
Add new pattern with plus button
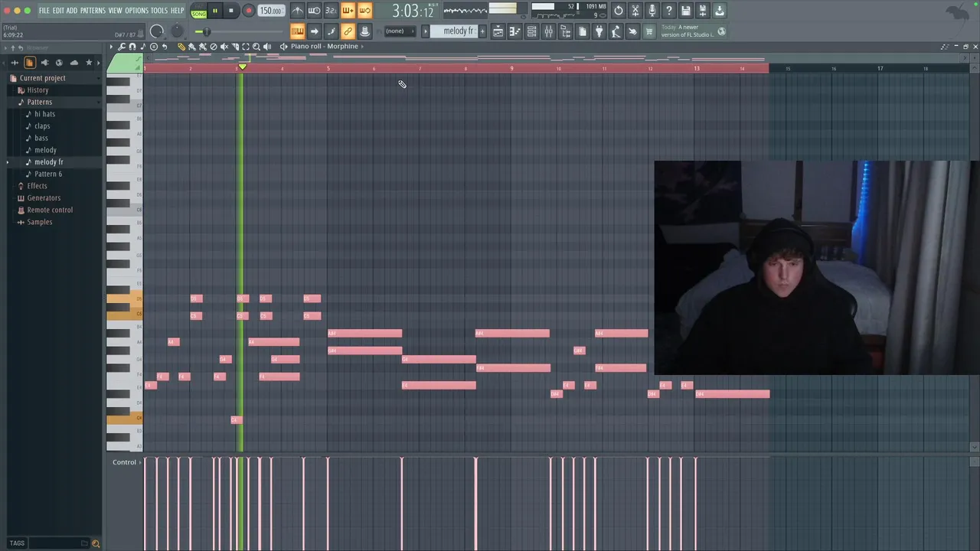[x=482, y=31]
